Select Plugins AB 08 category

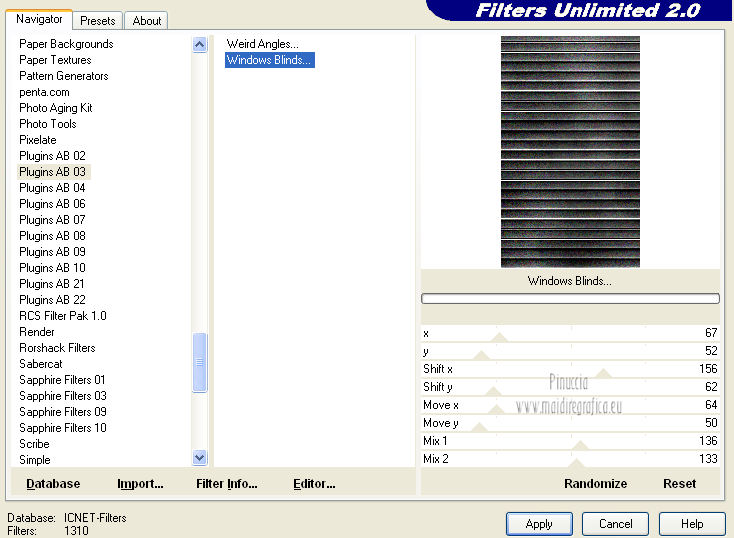tap(52, 236)
